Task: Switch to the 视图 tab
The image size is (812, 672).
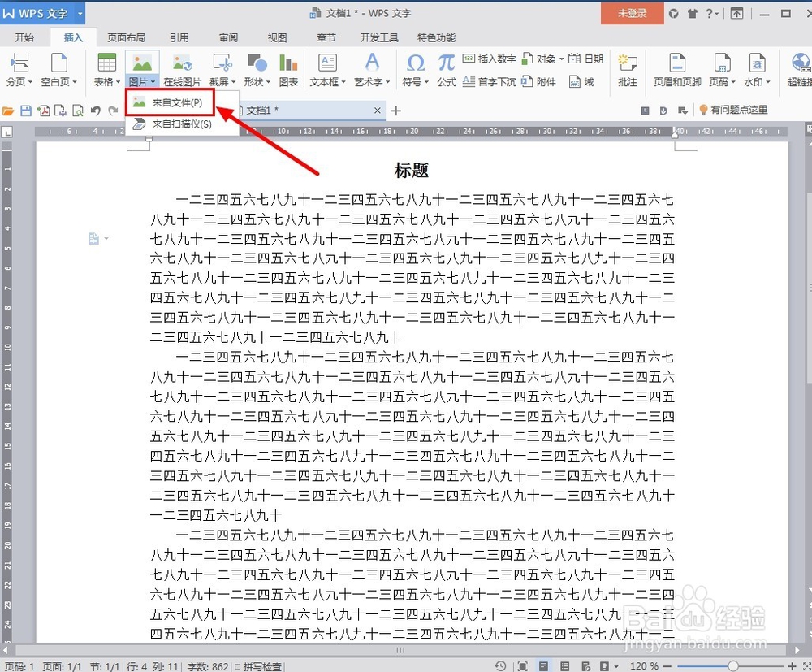Action: (x=277, y=37)
